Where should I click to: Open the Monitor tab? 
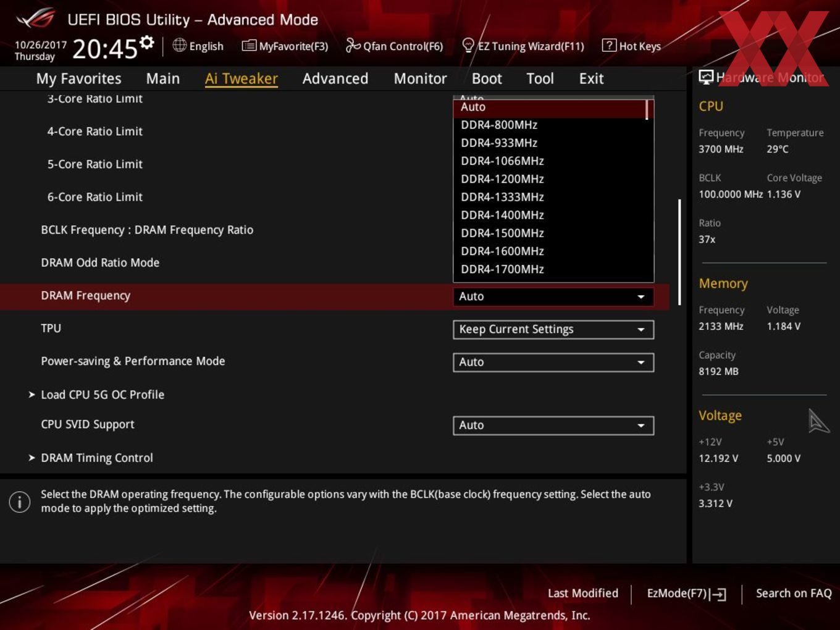click(x=421, y=78)
